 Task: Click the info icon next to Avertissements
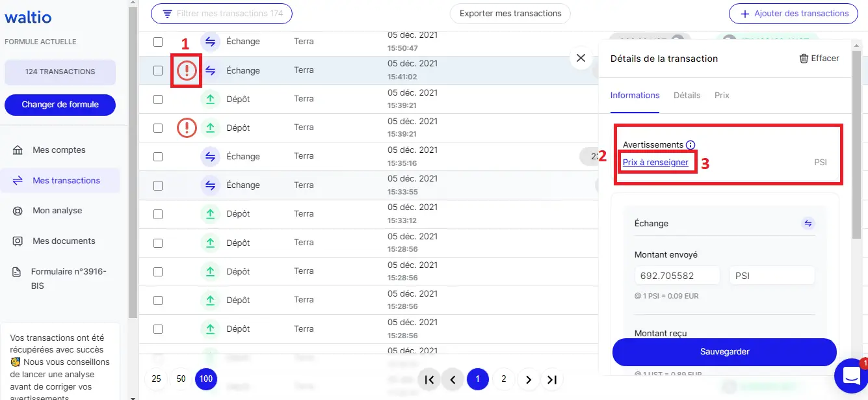pos(690,145)
